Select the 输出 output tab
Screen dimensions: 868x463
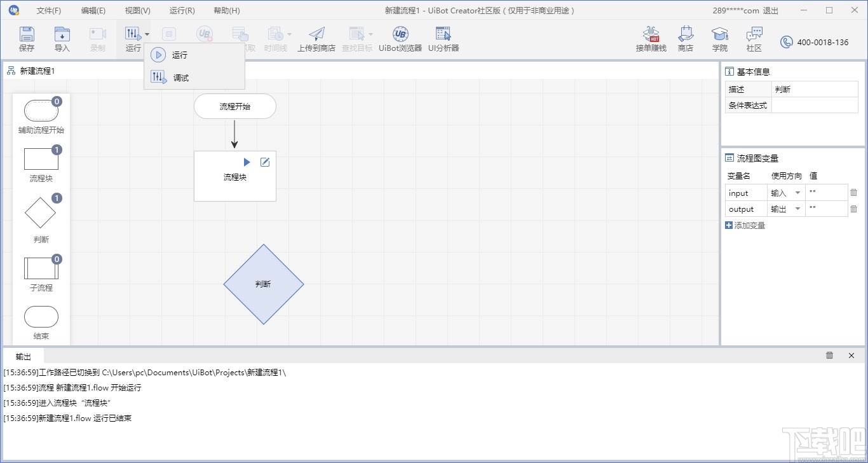(x=24, y=356)
